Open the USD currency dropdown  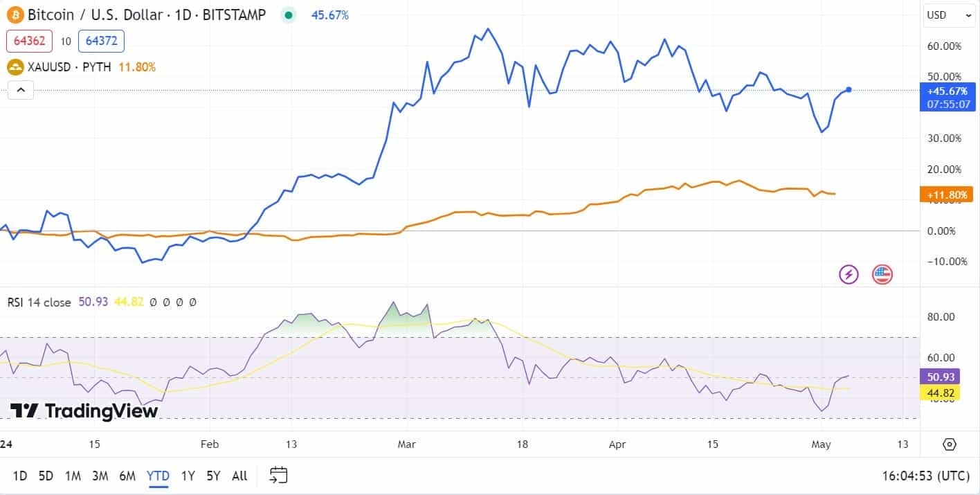[x=947, y=15]
